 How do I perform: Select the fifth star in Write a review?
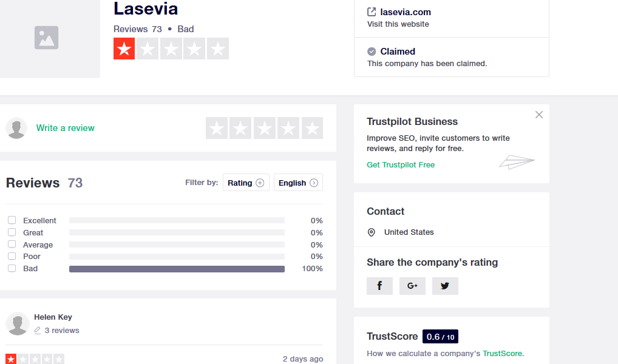click(x=312, y=128)
